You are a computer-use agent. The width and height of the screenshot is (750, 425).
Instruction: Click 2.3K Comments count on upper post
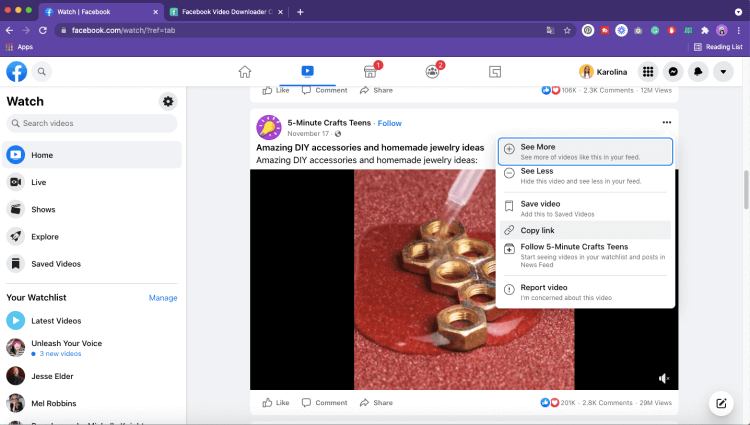608,90
